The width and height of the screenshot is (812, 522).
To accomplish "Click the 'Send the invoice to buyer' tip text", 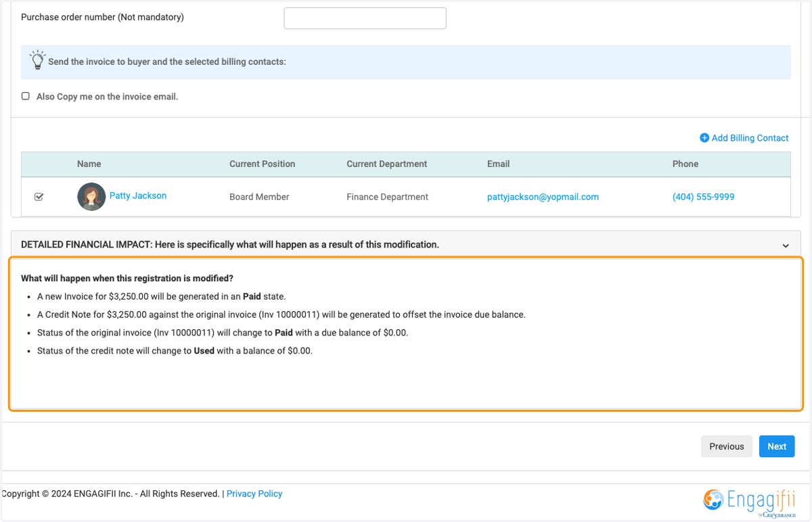I will click(167, 62).
